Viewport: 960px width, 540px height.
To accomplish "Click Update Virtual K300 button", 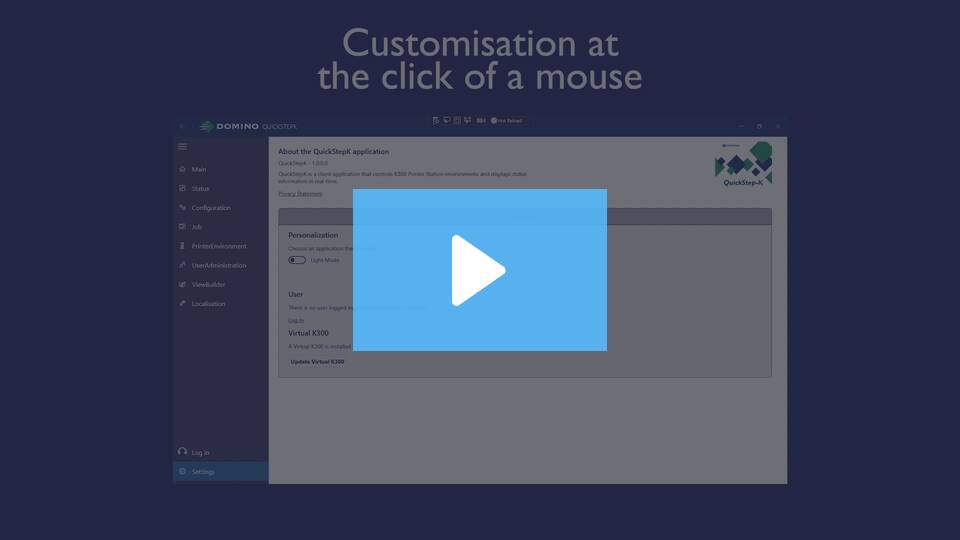I will [317, 362].
